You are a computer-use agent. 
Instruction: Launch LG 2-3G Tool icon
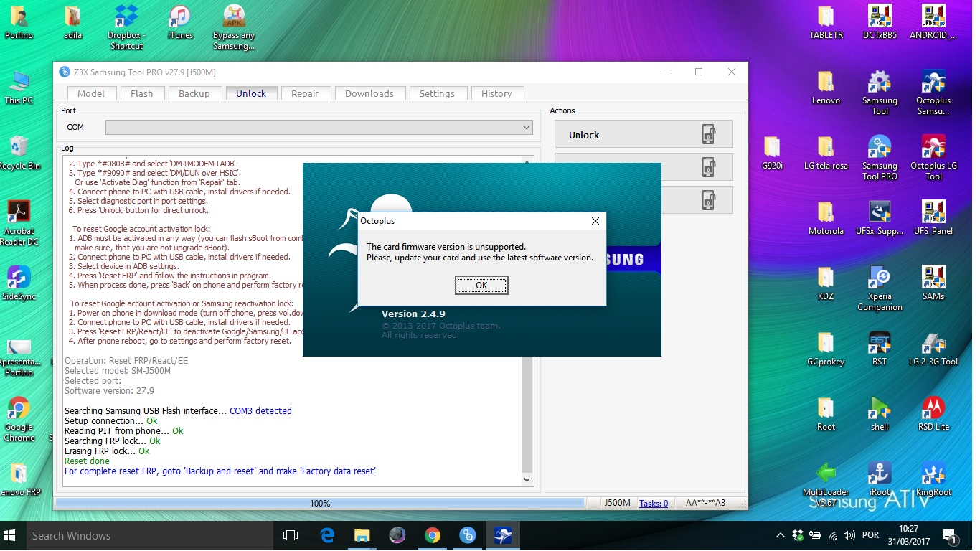point(933,349)
